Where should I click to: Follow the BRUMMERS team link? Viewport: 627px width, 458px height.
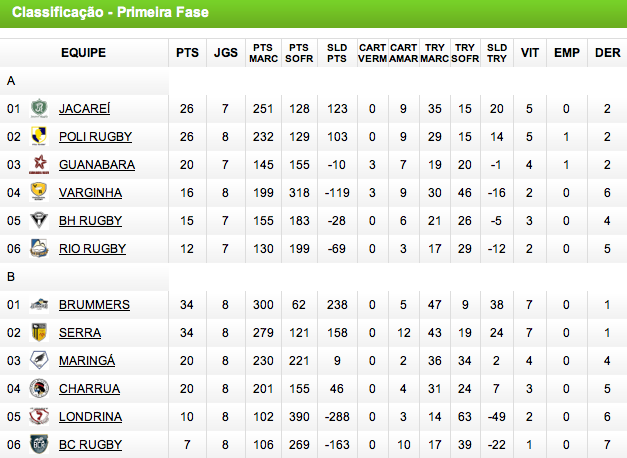coord(94,304)
